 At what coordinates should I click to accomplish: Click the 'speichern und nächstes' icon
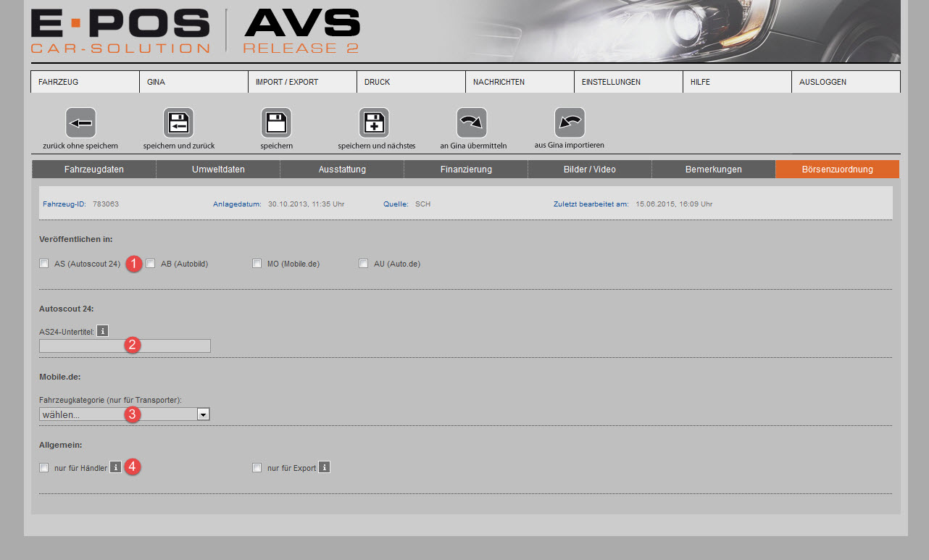coord(374,122)
